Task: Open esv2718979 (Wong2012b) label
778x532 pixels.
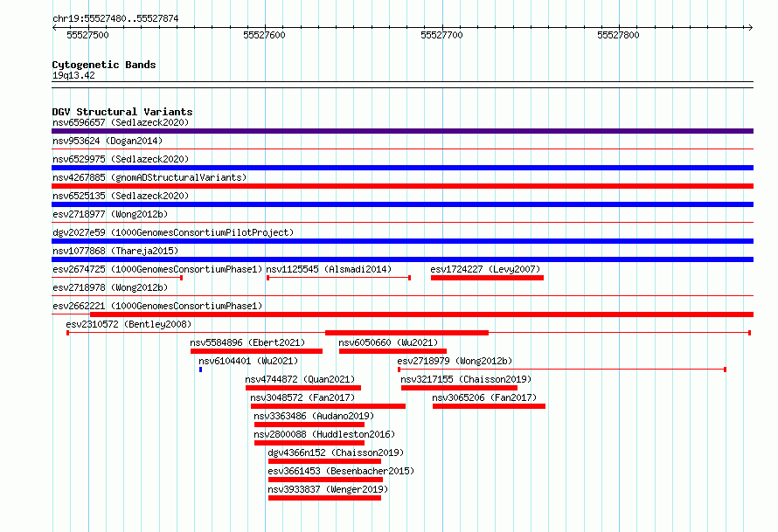Action: pos(455,361)
